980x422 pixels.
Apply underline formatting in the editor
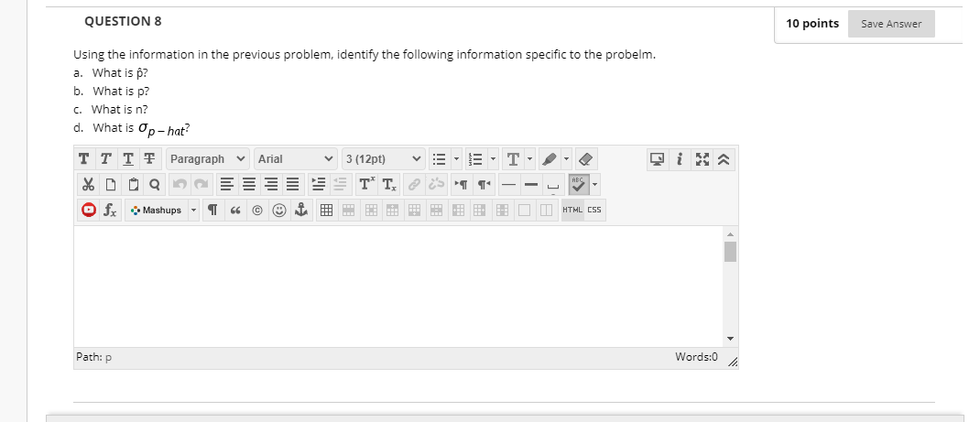tap(127, 159)
